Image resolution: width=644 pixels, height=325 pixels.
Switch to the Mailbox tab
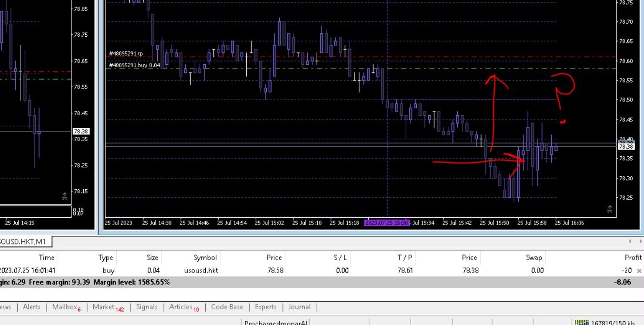pyautogui.click(x=66, y=307)
